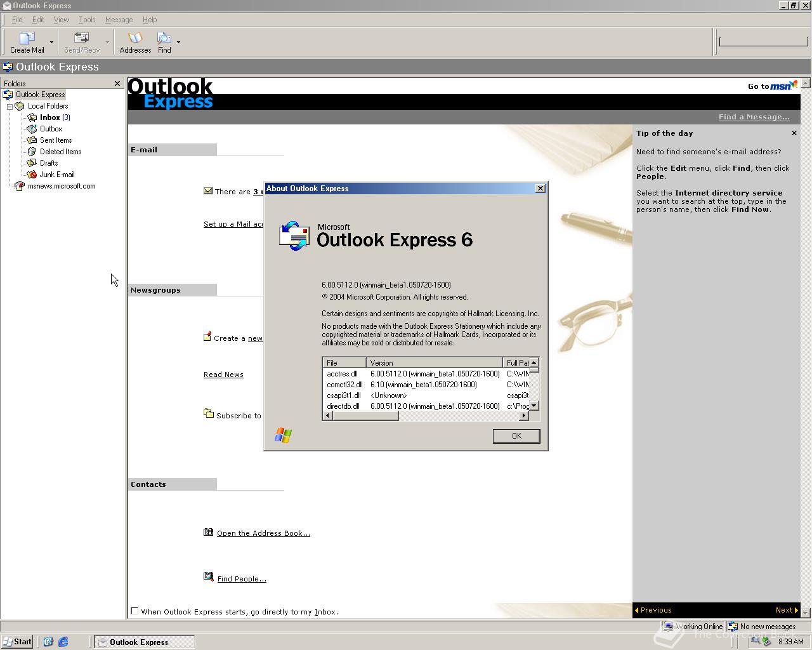Click the Version column header
The image size is (812, 650).
pyautogui.click(x=434, y=363)
